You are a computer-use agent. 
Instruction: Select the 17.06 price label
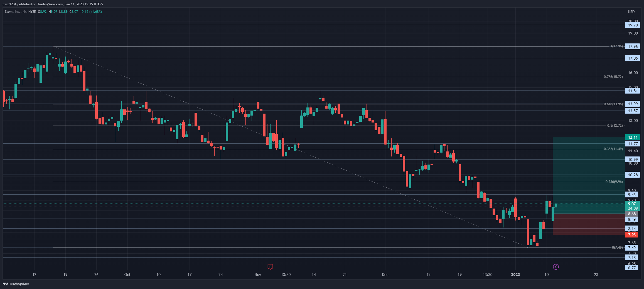pos(632,58)
